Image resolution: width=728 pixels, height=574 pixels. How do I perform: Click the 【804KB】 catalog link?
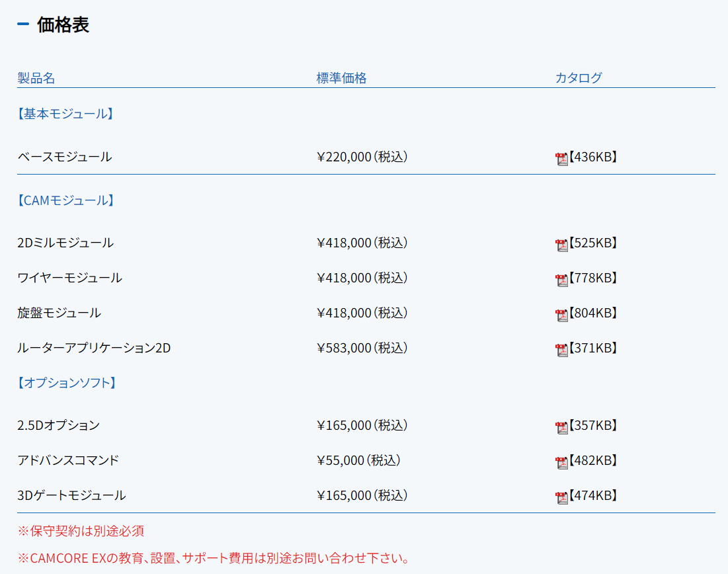(593, 313)
